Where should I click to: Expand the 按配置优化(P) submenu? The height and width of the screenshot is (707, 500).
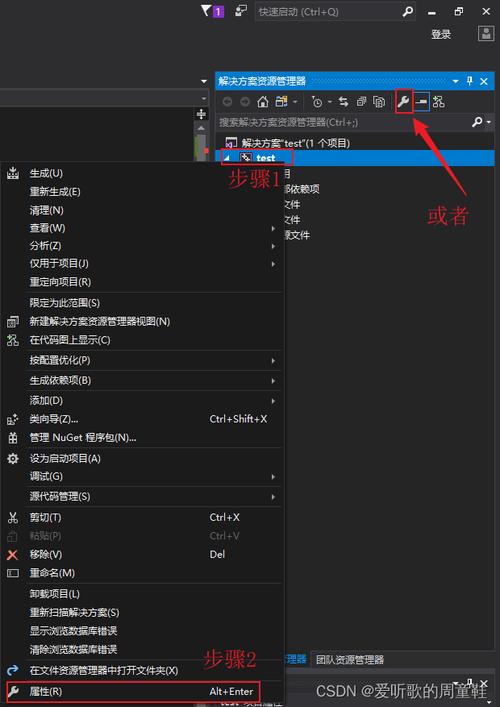click(x=142, y=361)
